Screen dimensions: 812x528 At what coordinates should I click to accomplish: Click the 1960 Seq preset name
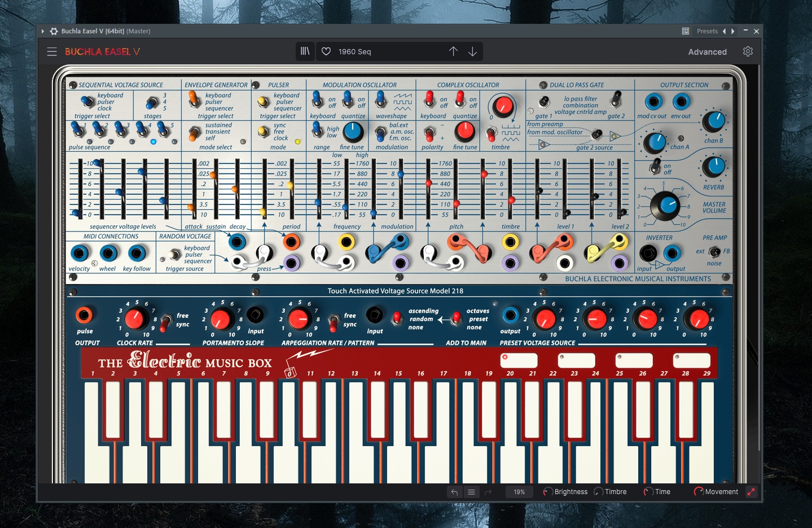pyautogui.click(x=355, y=52)
